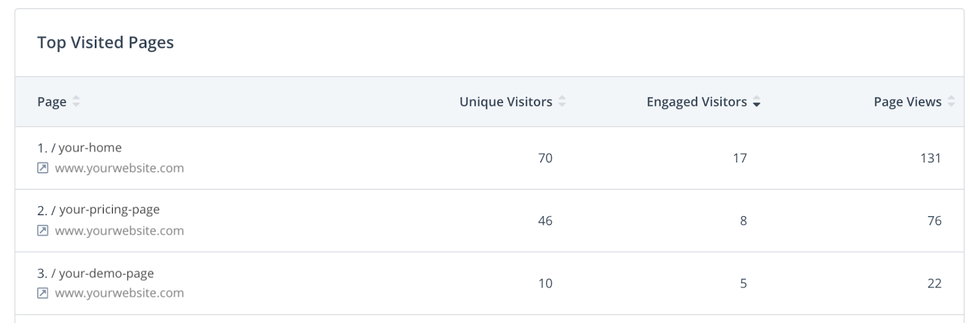Open the / your-home page entry

pos(89,148)
